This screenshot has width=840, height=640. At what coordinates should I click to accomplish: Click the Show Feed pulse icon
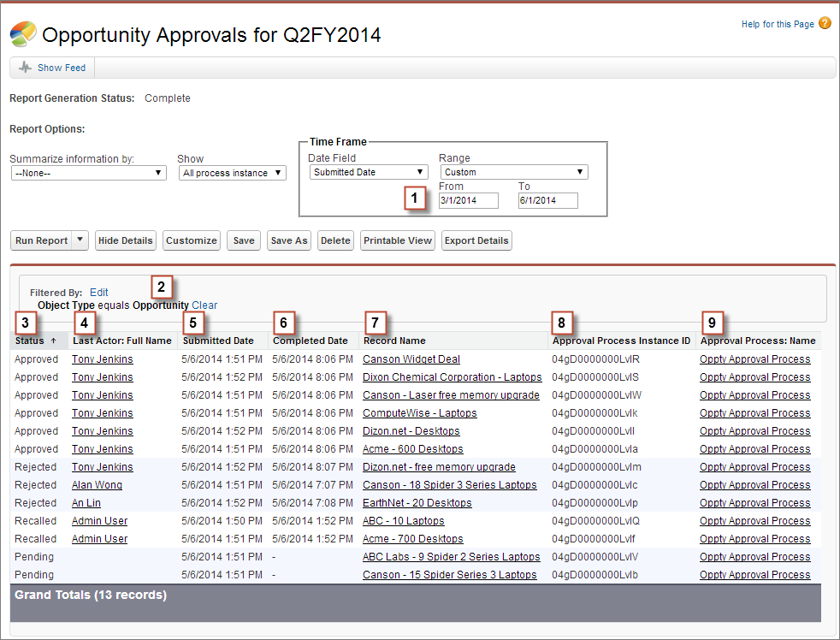coord(26,68)
